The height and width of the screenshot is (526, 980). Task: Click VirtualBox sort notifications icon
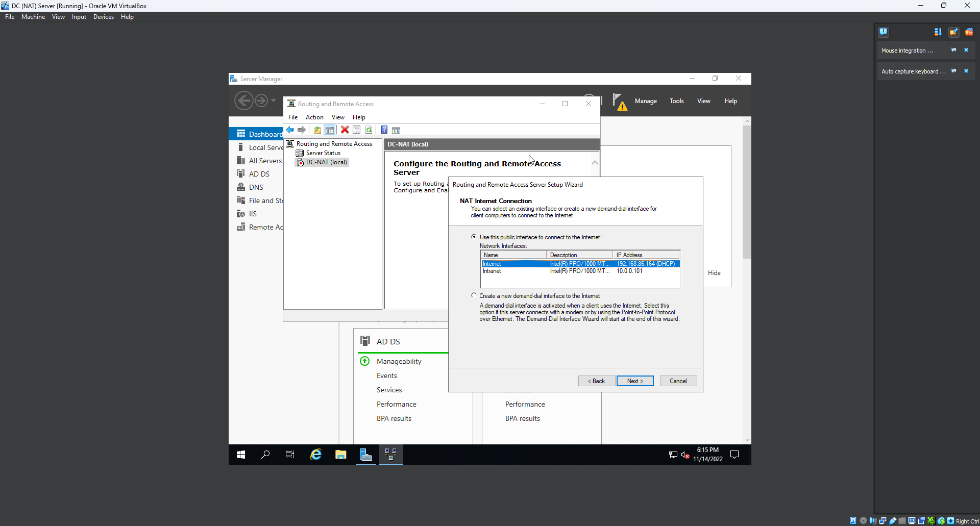click(938, 32)
